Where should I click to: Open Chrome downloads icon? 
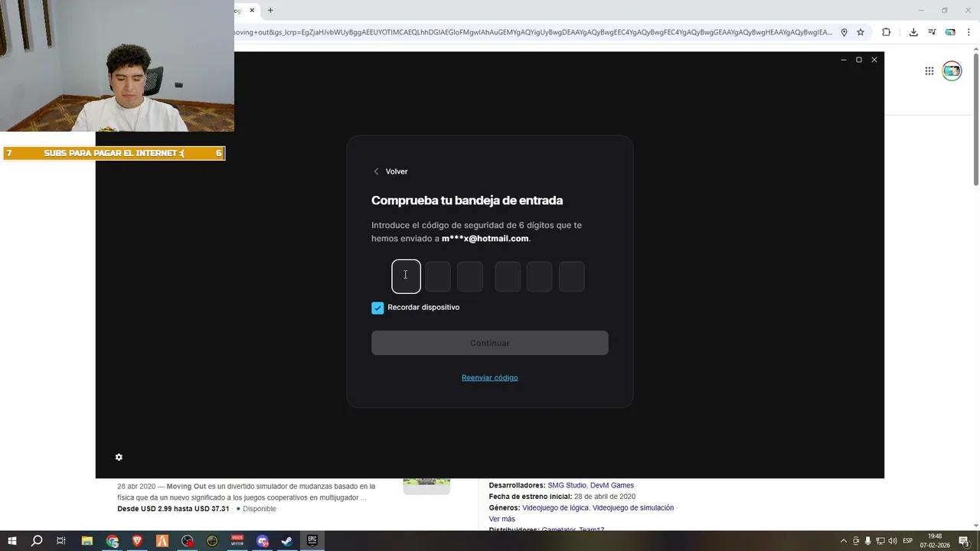[913, 32]
